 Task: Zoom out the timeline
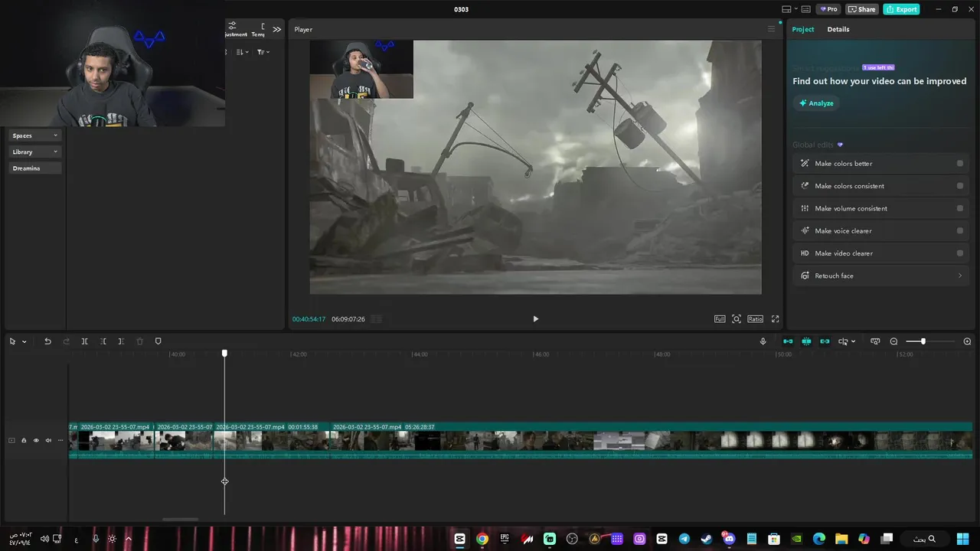[893, 341]
